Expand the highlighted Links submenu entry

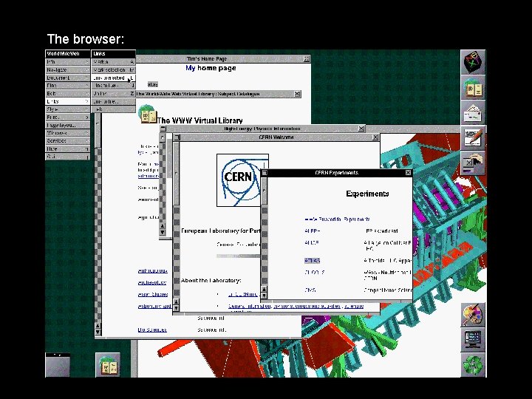coord(67,101)
